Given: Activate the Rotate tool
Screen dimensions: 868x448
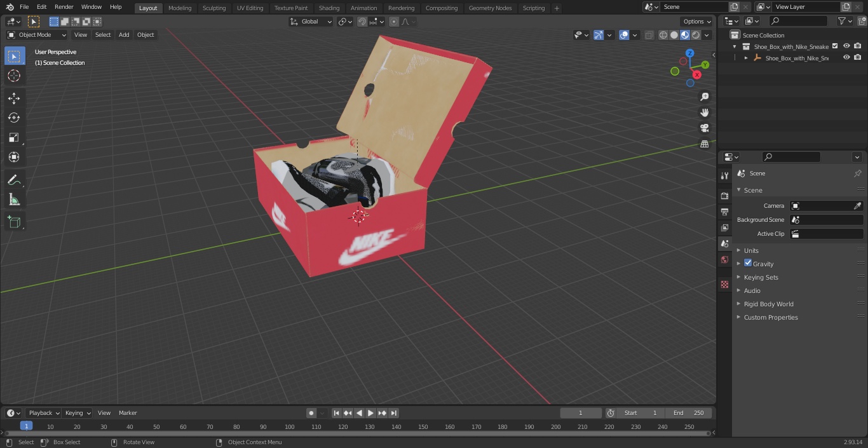Looking at the screenshot, I should 14,118.
